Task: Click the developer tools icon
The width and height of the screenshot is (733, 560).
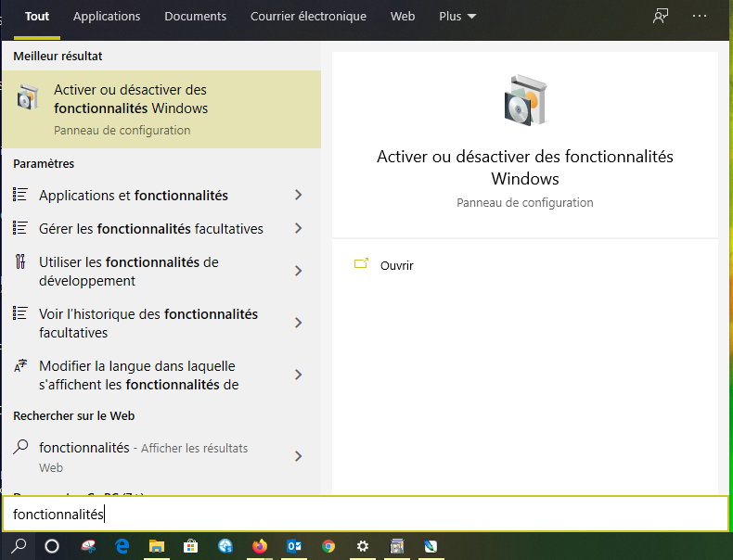Action: pyautogui.click(x=20, y=261)
